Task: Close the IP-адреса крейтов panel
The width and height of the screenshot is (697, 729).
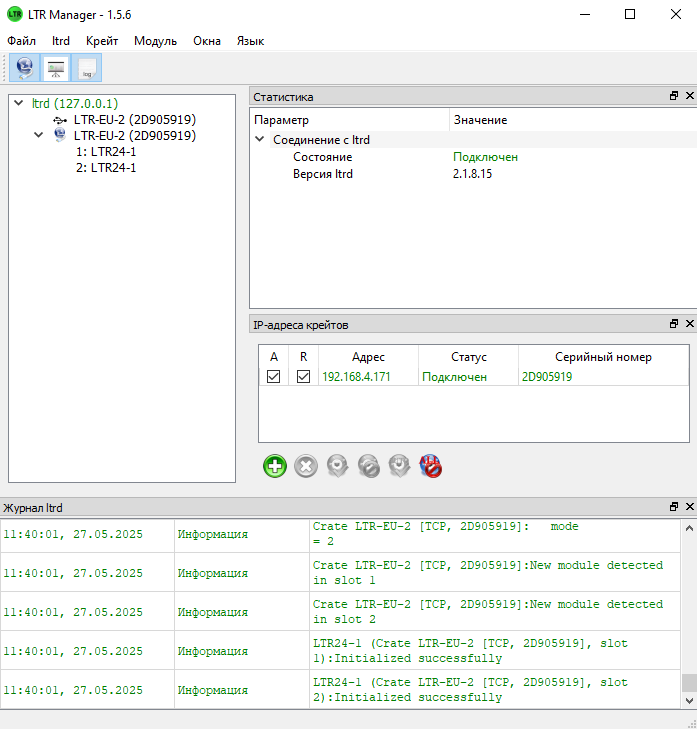Action: [x=690, y=324]
